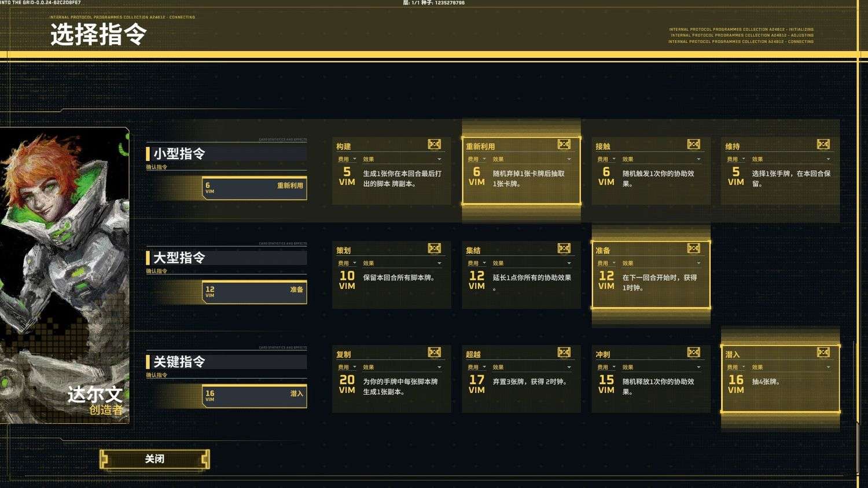Click the 关闭 button
The image size is (868, 488).
tap(155, 460)
